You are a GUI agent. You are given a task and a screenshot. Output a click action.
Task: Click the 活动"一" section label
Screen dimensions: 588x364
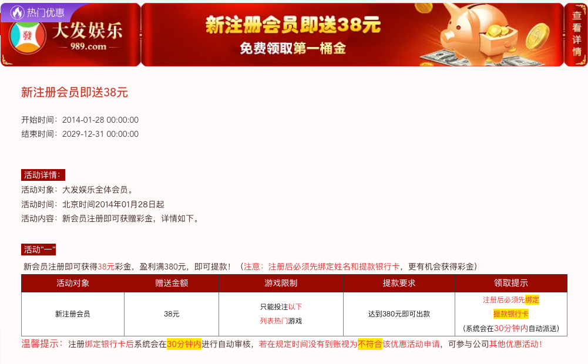click(x=38, y=250)
